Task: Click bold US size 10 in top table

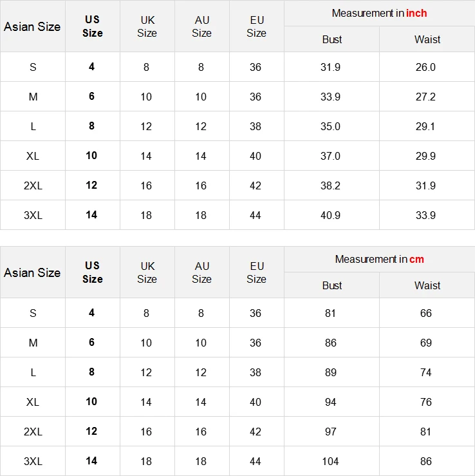Action: tap(91, 156)
